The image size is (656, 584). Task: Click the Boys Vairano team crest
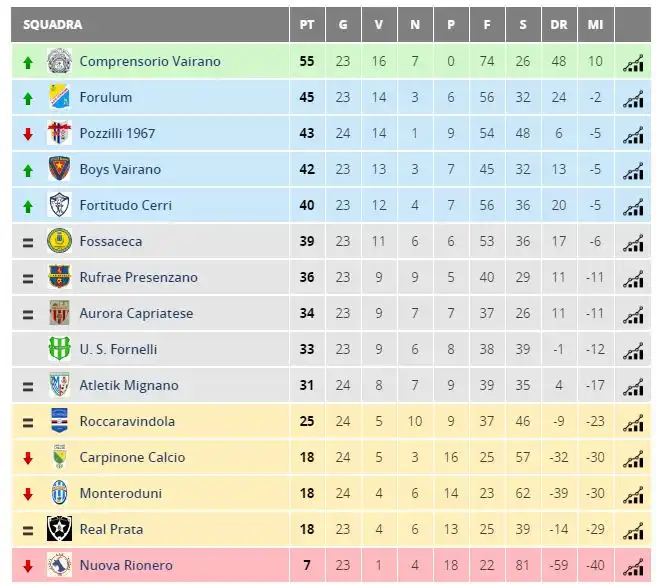(x=59, y=169)
